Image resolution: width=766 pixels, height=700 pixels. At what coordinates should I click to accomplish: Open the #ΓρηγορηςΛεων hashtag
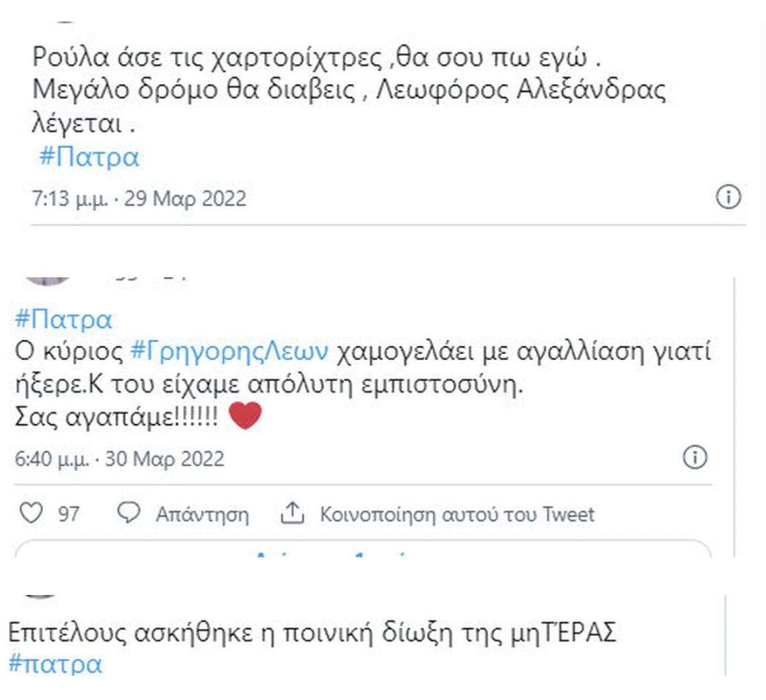[x=229, y=351]
